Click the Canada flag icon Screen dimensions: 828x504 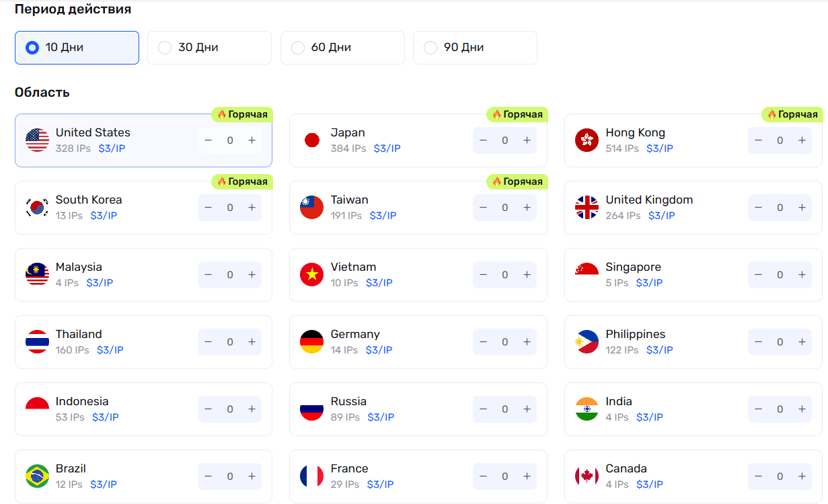click(587, 476)
